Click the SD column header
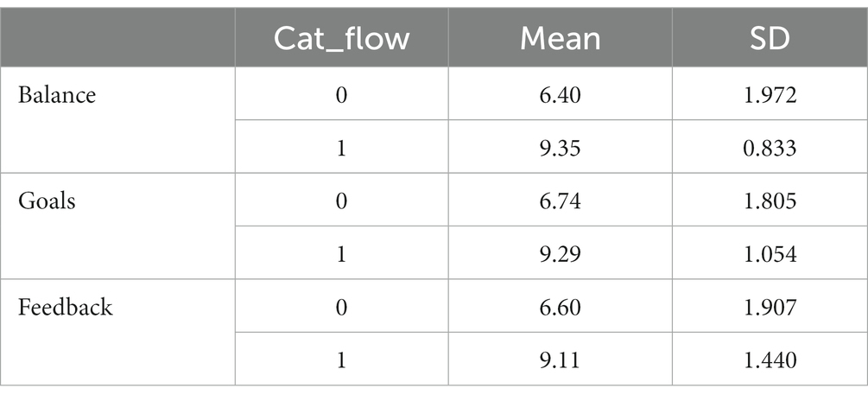Viewport: 868px width, 401px height. click(770, 40)
